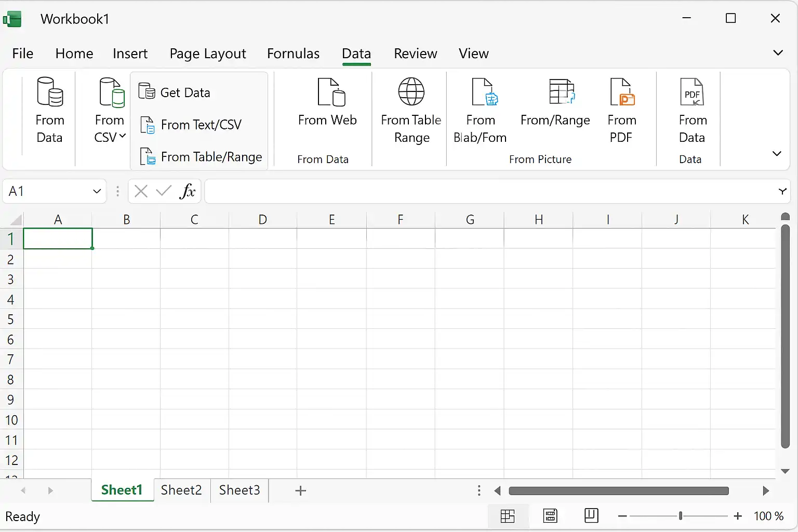Click the zoom slider handle
798x532 pixels.
tap(681, 516)
